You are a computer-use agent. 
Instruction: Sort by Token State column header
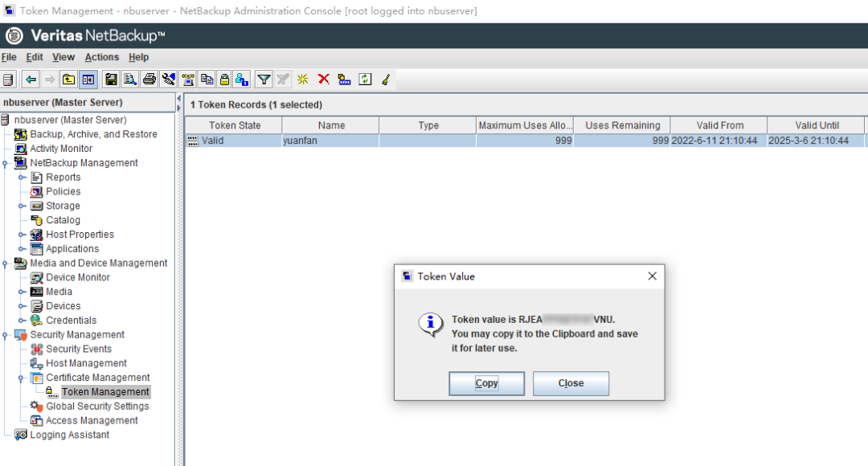click(x=234, y=125)
